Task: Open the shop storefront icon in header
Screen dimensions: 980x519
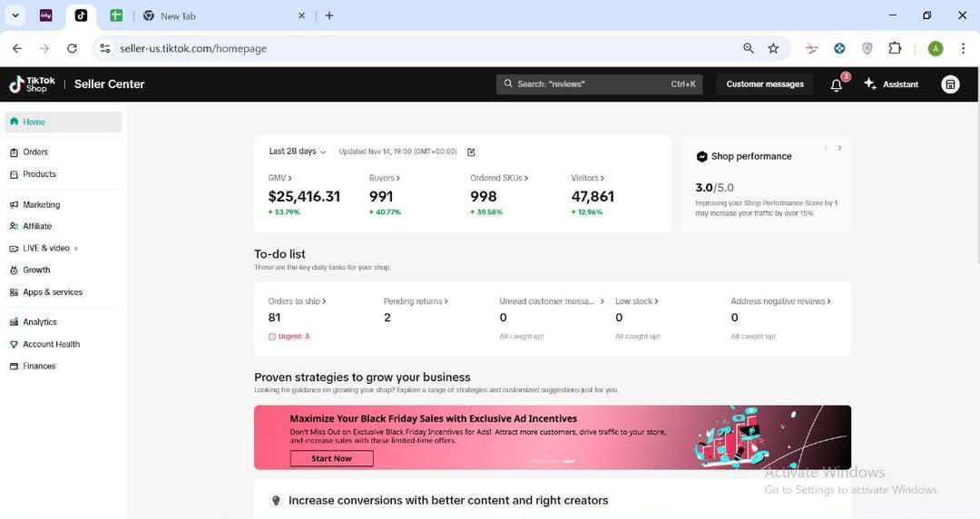Action: click(950, 84)
